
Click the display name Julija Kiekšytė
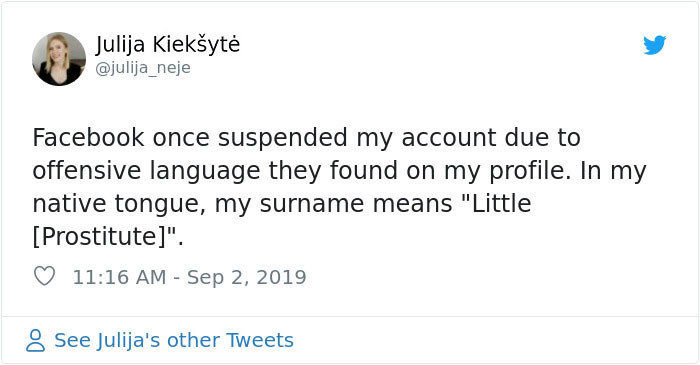[168, 45]
